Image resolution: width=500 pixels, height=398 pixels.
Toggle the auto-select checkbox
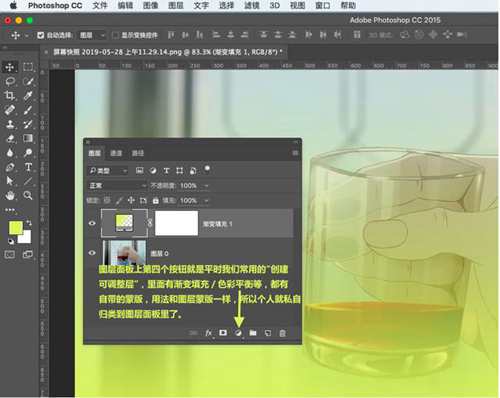pos(41,35)
